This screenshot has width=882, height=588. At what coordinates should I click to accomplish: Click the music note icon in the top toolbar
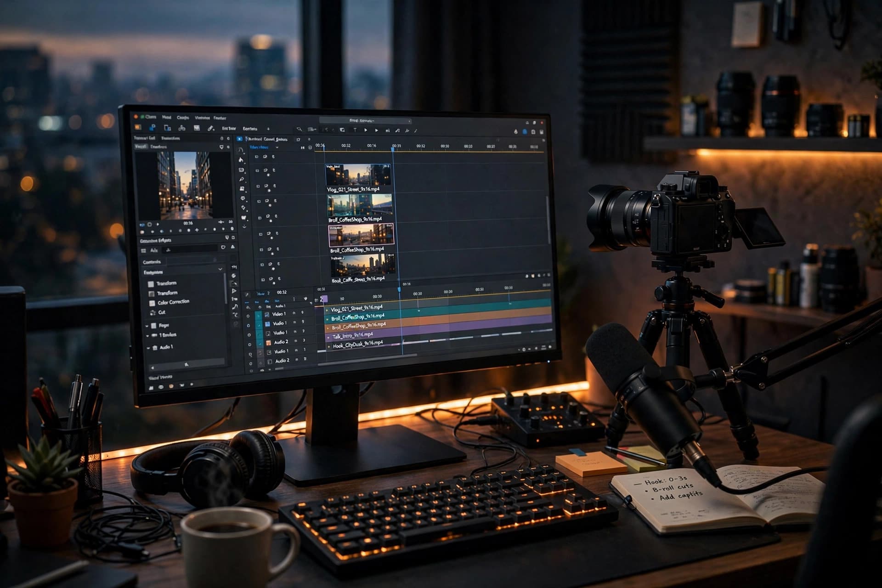point(397,130)
